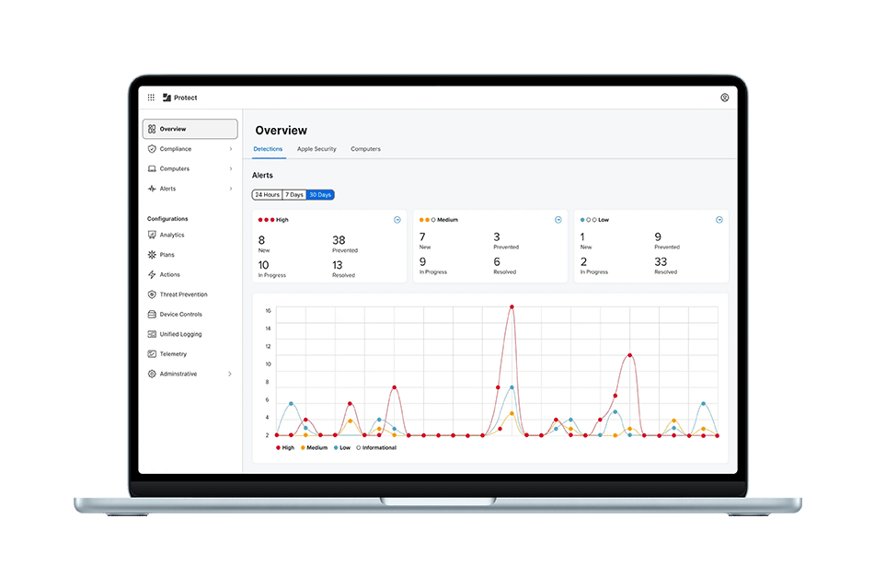Expand the Administrative section chevron

230,374
